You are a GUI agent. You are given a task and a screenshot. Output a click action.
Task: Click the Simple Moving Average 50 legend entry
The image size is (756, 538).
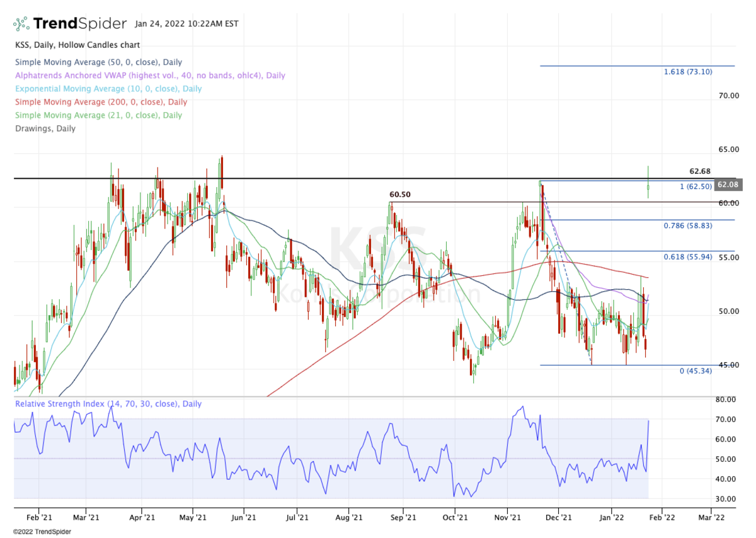click(x=98, y=62)
